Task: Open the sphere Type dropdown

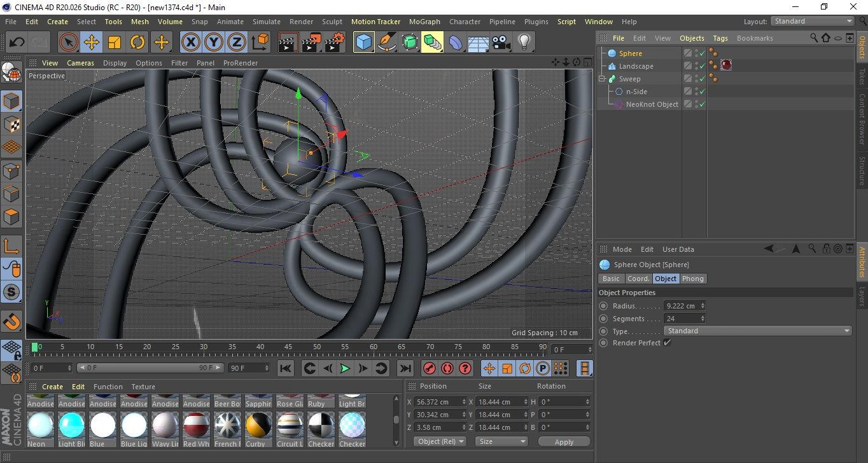Action: click(757, 331)
